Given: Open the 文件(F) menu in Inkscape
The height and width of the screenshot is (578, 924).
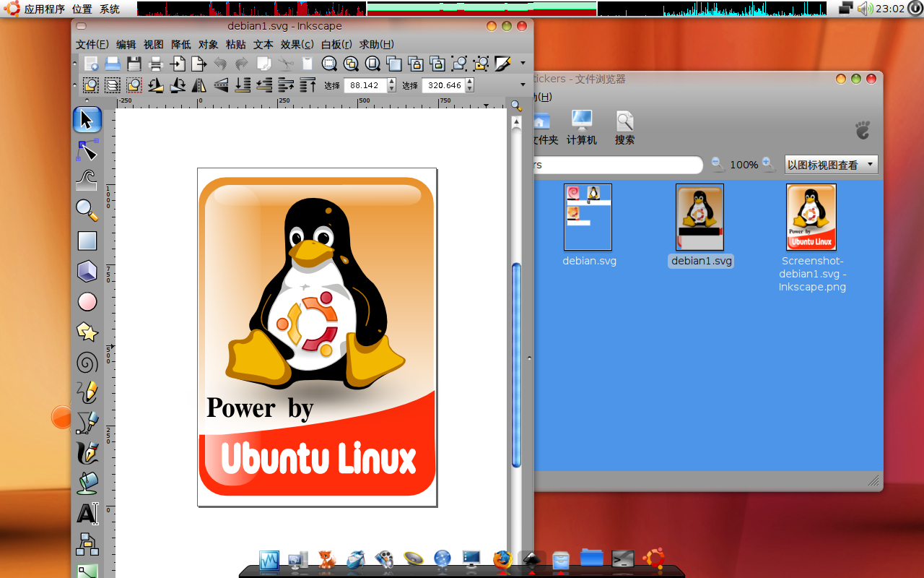Looking at the screenshot, I should point(92,44).
